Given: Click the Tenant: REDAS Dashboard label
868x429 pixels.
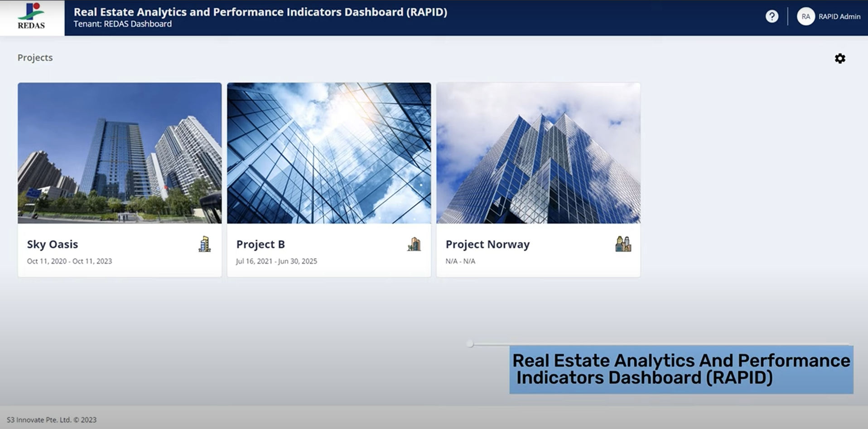Looking at the screenshot, I should [x=123, y=24].
